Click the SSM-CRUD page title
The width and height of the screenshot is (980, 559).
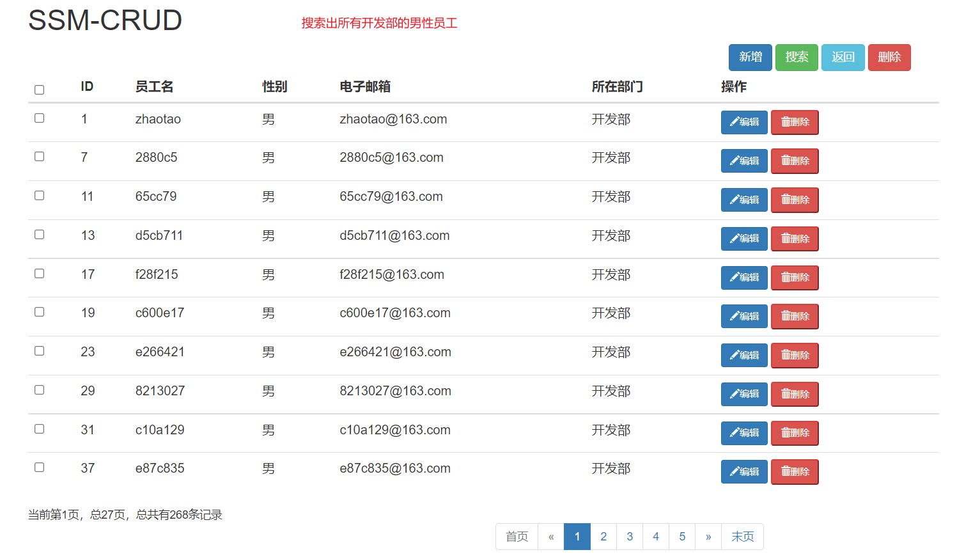coord(105,20)
